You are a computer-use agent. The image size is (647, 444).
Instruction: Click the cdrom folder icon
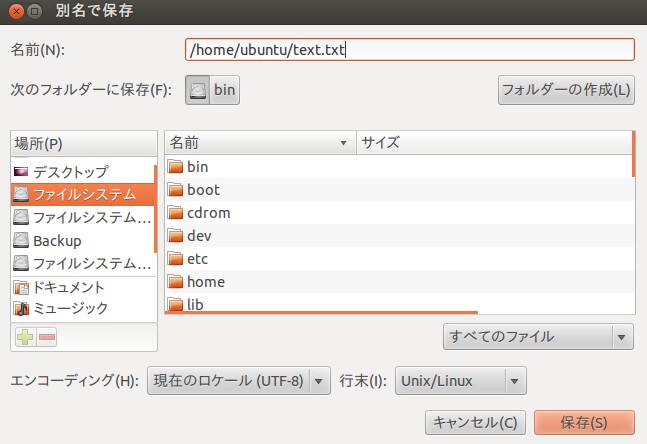175,213
